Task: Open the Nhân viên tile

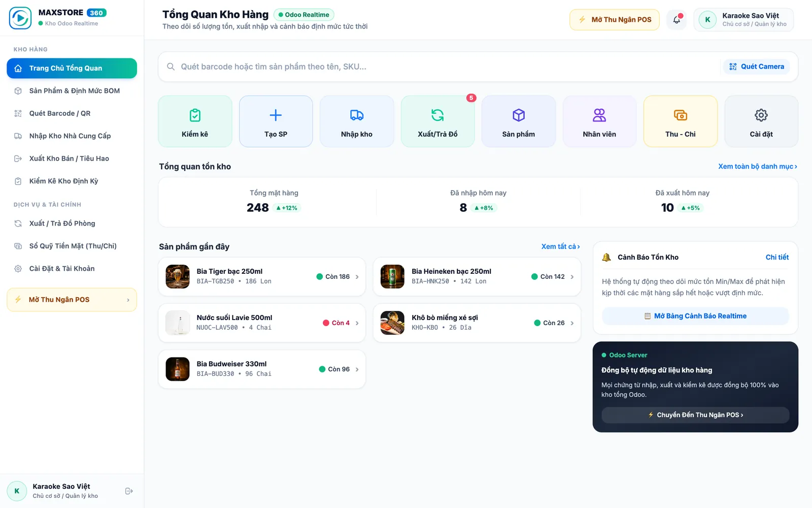Action: tap(599, 121)
